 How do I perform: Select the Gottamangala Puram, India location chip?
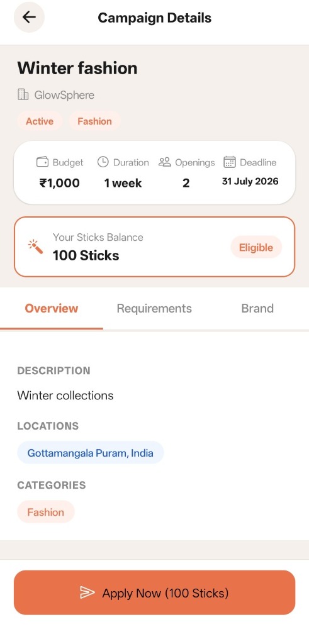tap(91, 453)
